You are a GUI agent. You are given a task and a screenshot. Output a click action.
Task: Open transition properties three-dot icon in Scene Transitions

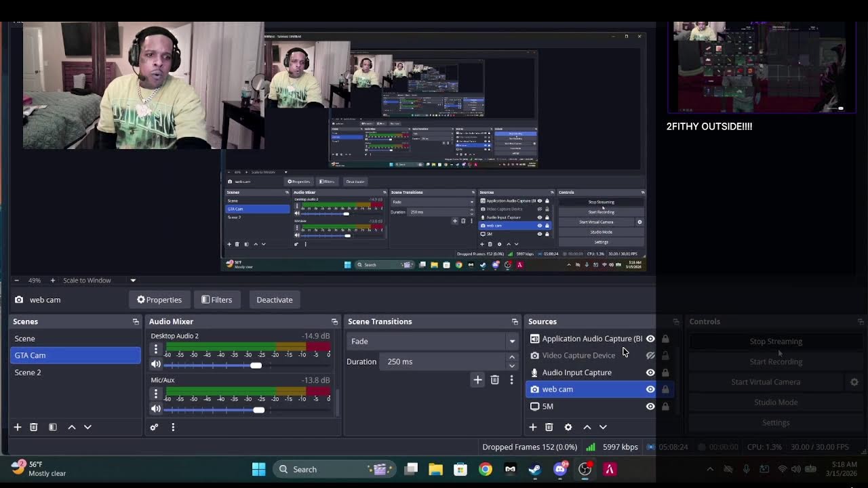[x=511, y=380]
